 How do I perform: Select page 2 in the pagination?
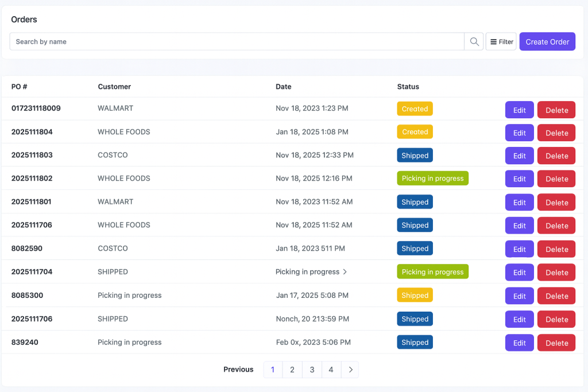point(292,370)
